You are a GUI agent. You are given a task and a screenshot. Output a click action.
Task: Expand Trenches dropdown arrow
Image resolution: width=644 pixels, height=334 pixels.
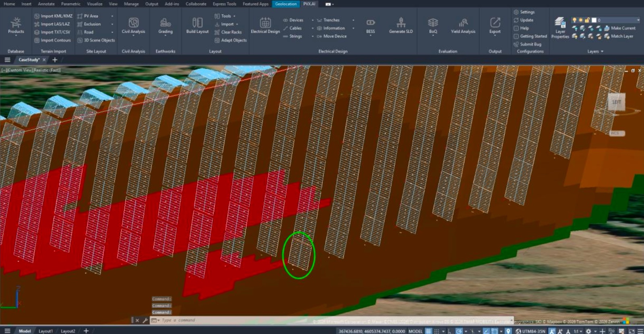coord(353,20)
